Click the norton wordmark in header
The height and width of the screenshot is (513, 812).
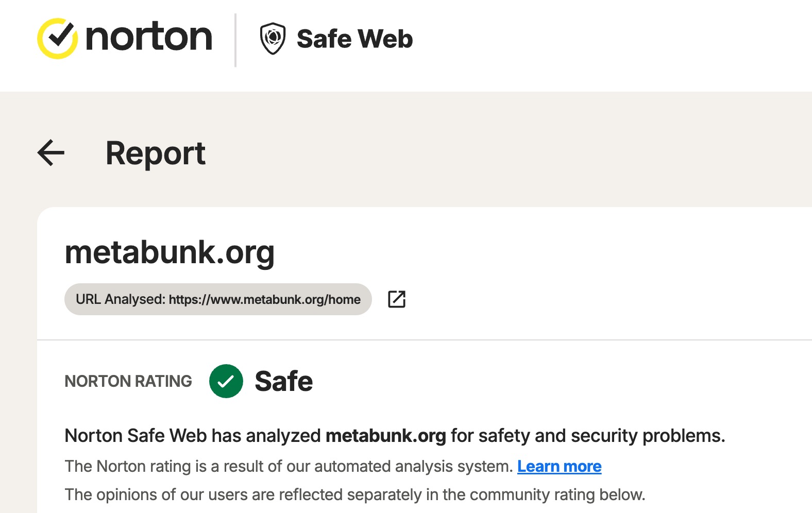pyautogui.click(x=148, y=38)
